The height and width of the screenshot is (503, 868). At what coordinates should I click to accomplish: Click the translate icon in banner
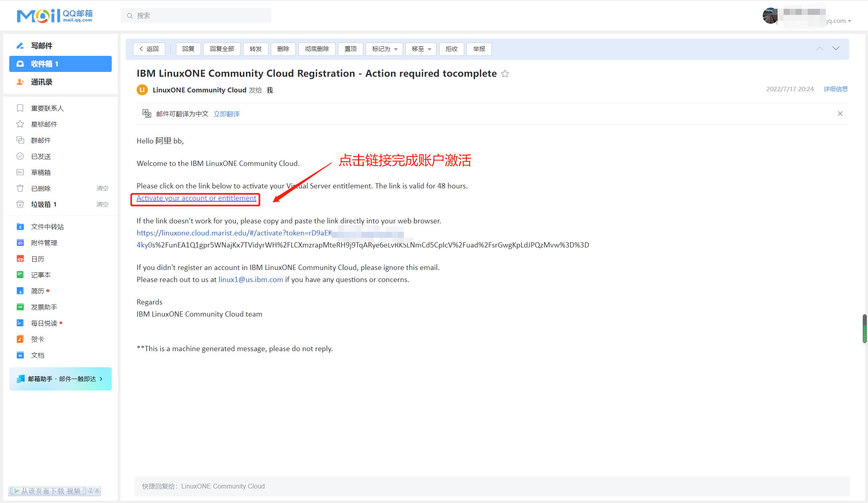point(147,114)
